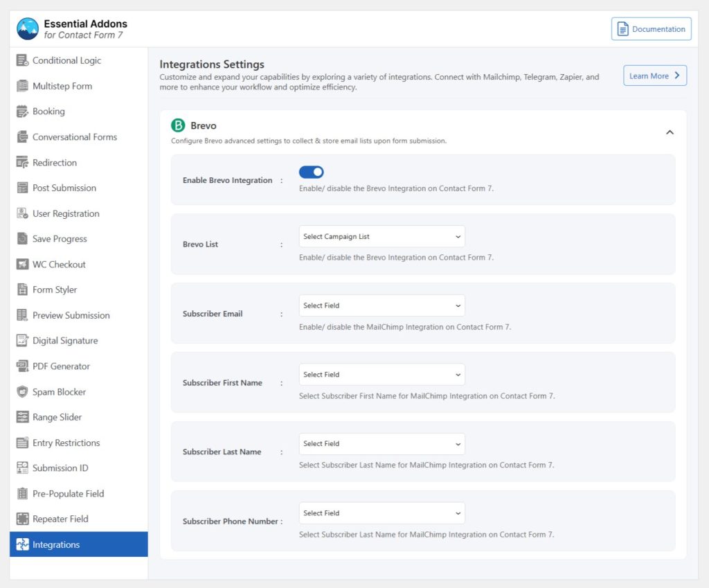Click the Digital Signature icon
This screenshot has height=588, width=709.
pyautogui.click(x=22, y=341)
